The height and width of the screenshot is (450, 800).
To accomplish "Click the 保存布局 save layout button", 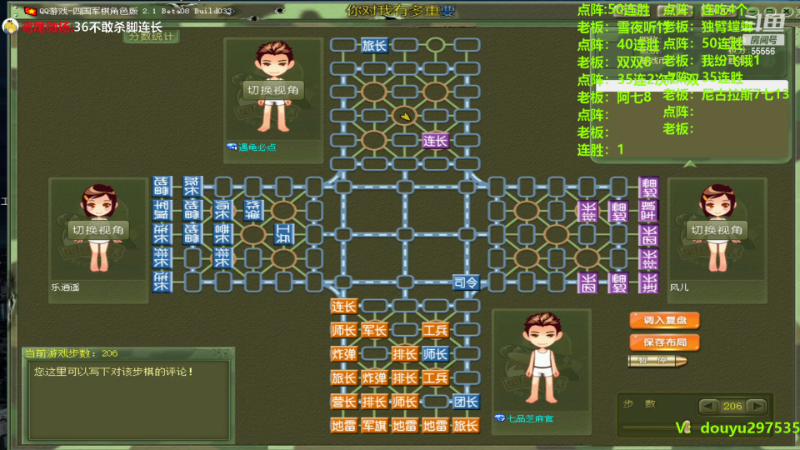I will 664,342.
